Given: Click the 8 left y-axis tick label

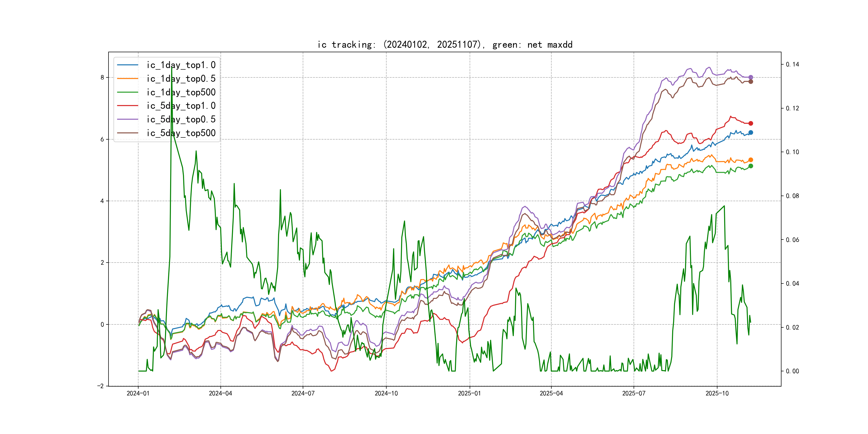Looking at the screenshot, I should (102, 77).
